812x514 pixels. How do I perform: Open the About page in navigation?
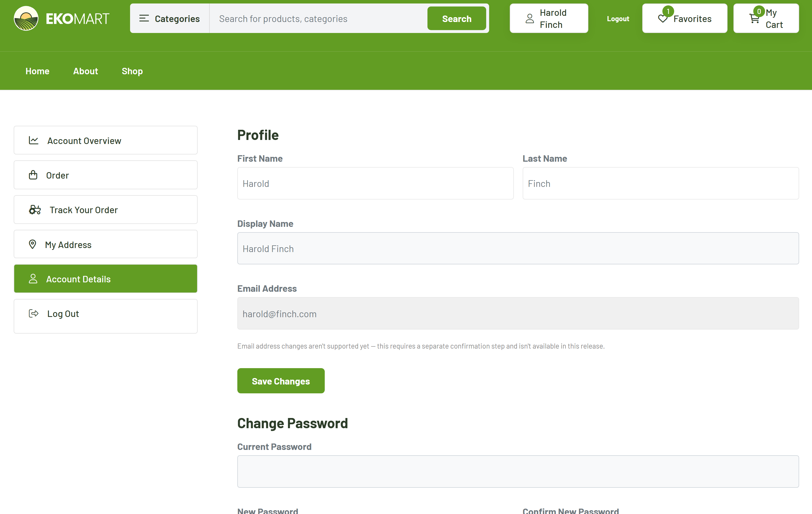point(86,71)
